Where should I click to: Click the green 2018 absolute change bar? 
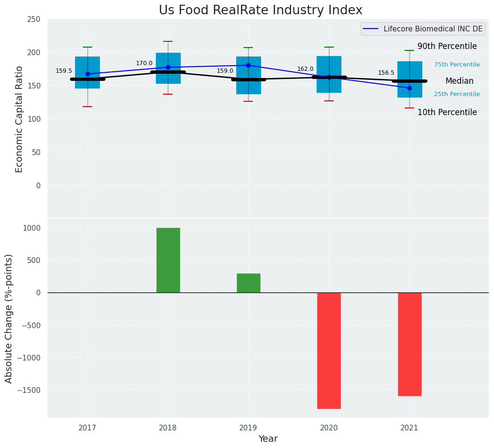(168, 260)
